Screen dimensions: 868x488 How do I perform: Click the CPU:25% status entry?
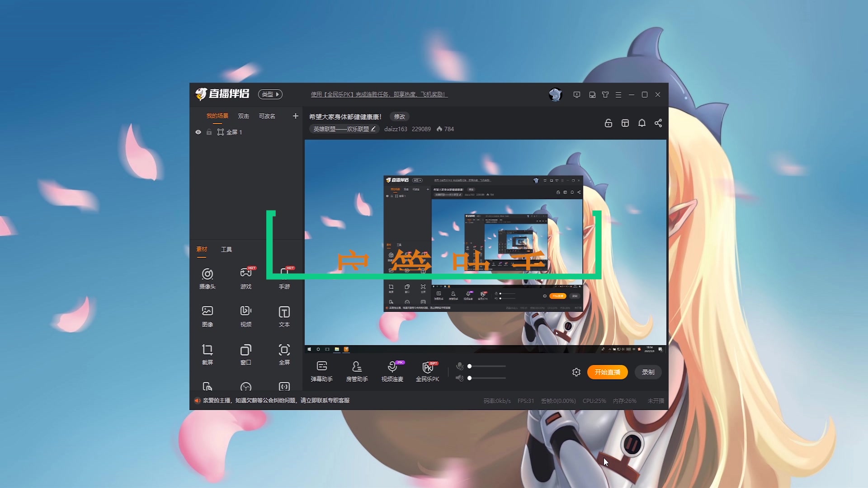point(594,401)
